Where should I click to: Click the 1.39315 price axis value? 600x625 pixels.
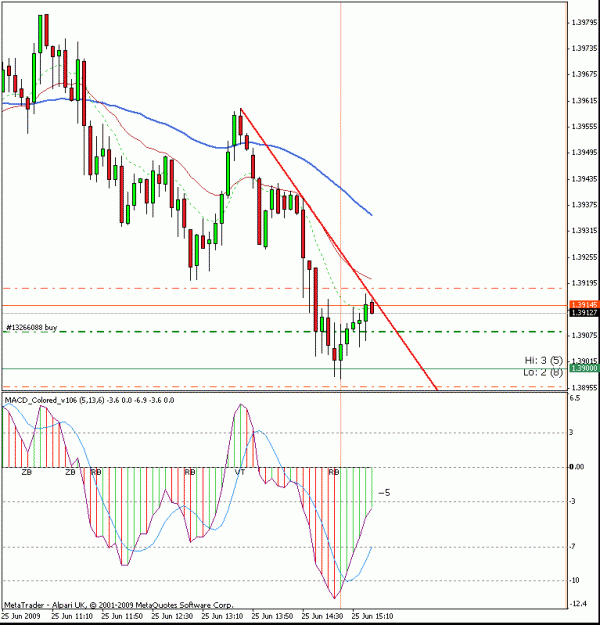point(584,231)
